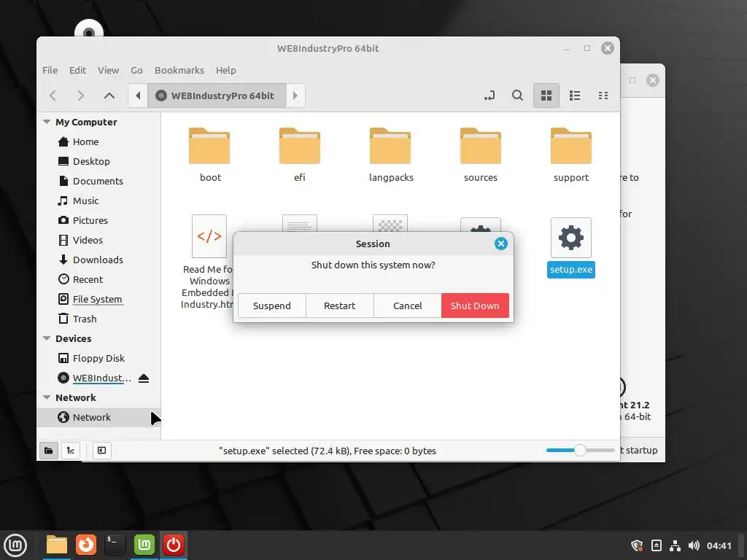The image size is (747, 560).
Task: Go forward with the right arrow button
Action: [x=80, y=96]
